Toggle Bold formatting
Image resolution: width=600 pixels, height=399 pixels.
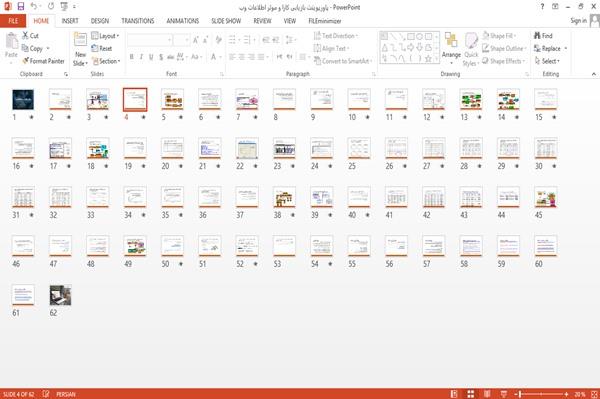132,57
